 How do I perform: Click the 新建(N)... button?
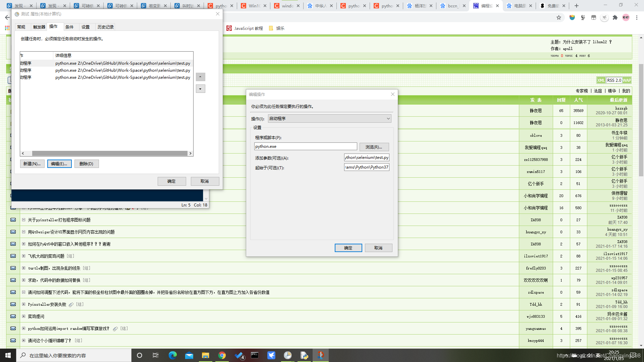32,164
